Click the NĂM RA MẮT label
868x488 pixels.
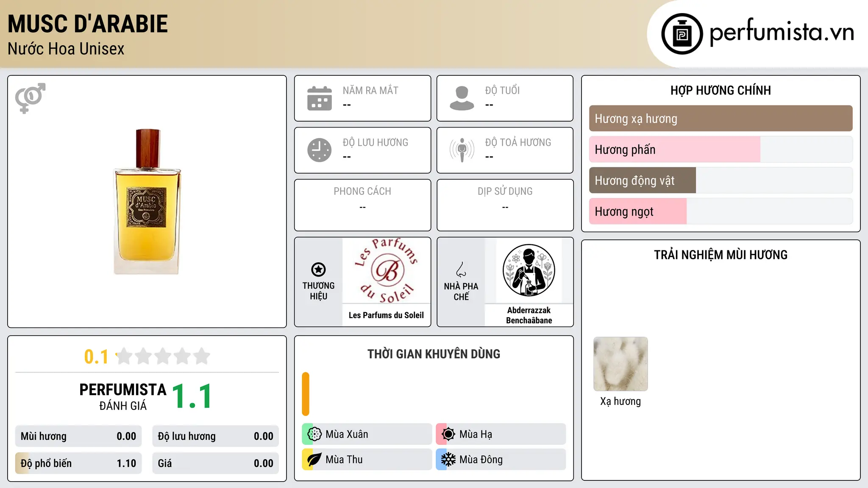(x=370, y=91)
